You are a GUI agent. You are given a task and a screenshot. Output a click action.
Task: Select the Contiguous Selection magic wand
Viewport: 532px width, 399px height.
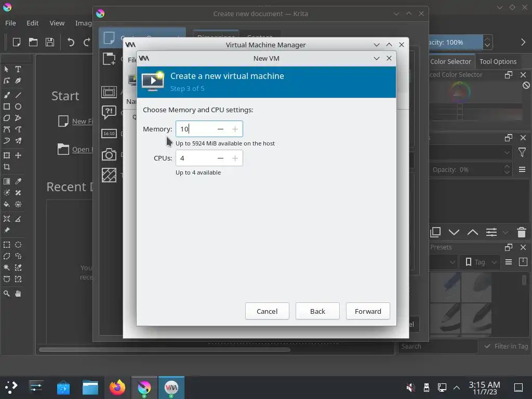click(6, 268)
